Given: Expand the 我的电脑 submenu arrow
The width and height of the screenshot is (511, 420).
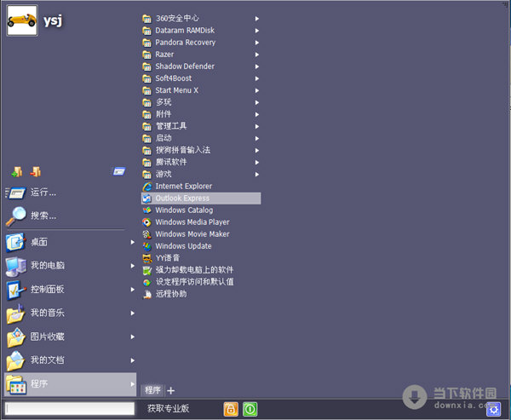Looking at the screenshot, I should click(132, 266).
